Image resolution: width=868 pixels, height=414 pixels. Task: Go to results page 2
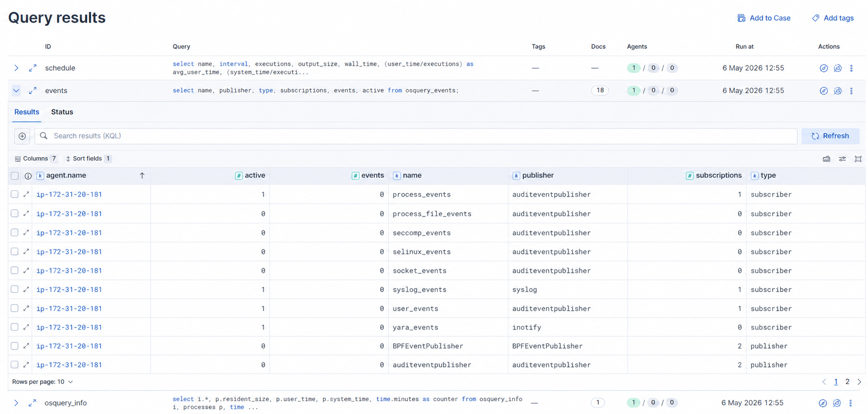(x=847, y=382)
